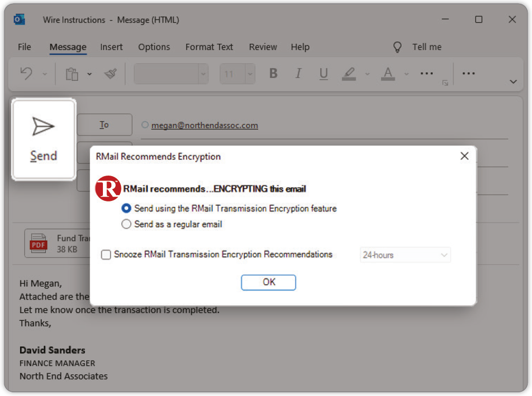This screenshot has height=396, width=532.
Task: Select Send as a regular email
Action: (127, 224)
